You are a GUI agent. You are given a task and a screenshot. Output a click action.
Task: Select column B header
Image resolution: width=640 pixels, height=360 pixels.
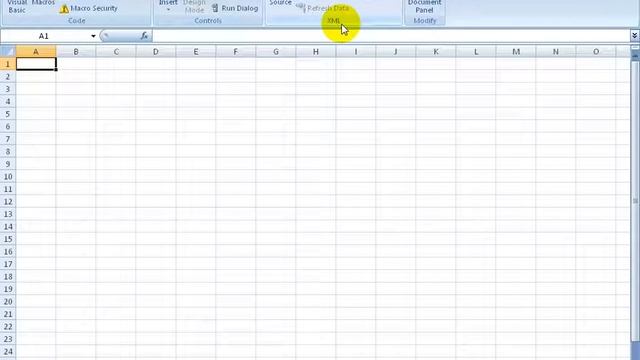click(76, 51)
